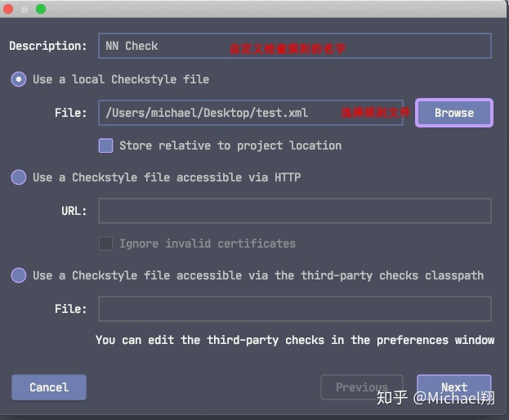The width and height of the screenshot is (509, 420).
Task: Toggle Ignore invalid certificates checkbox
Action: pyautogui.click(x=106, y=244)
